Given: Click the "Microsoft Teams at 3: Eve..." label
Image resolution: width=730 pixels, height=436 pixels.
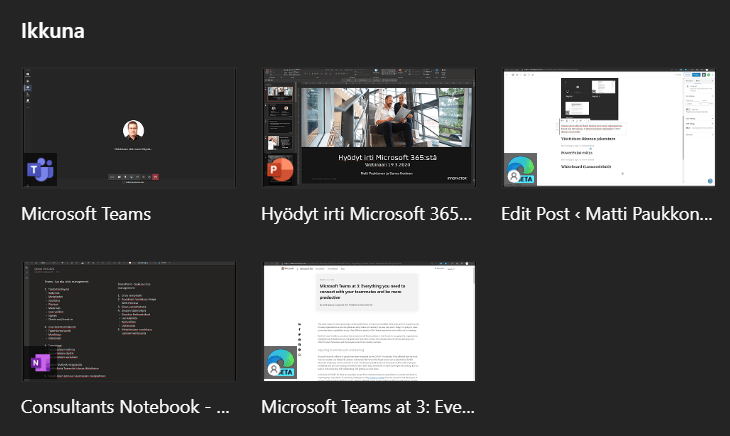Looking at the screenshot, I should (x=366, y=407).
